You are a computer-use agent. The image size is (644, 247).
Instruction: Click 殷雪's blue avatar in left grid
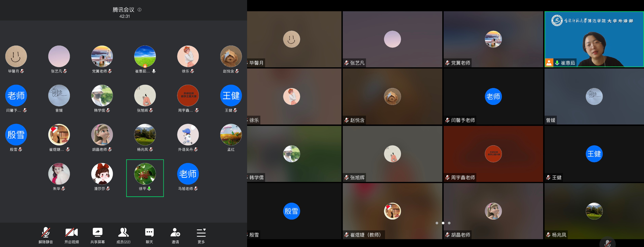point(16,135)
